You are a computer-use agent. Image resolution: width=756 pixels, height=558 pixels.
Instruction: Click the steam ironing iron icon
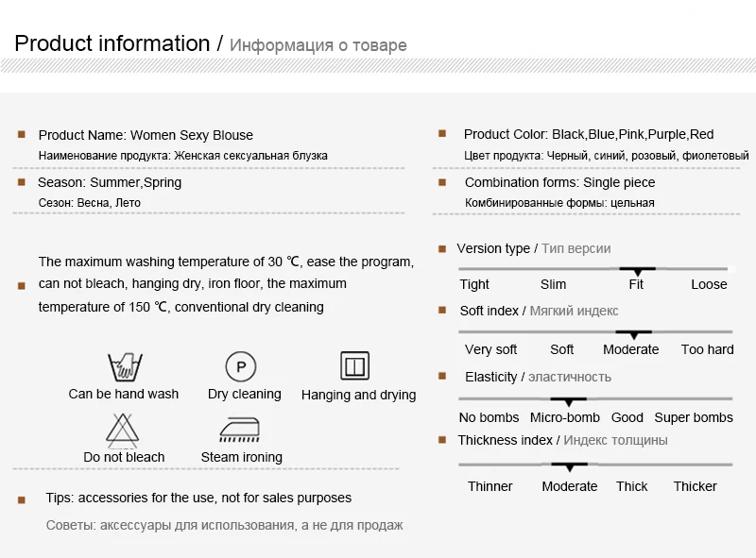[x=240, y=430]
